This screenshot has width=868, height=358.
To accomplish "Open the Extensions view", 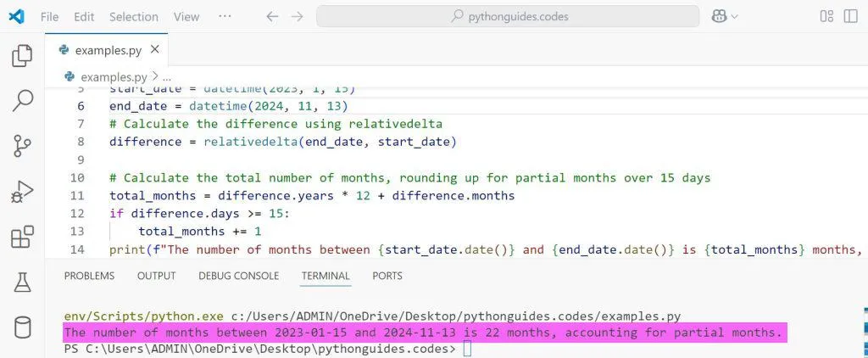I will click(x=22, y=237).
